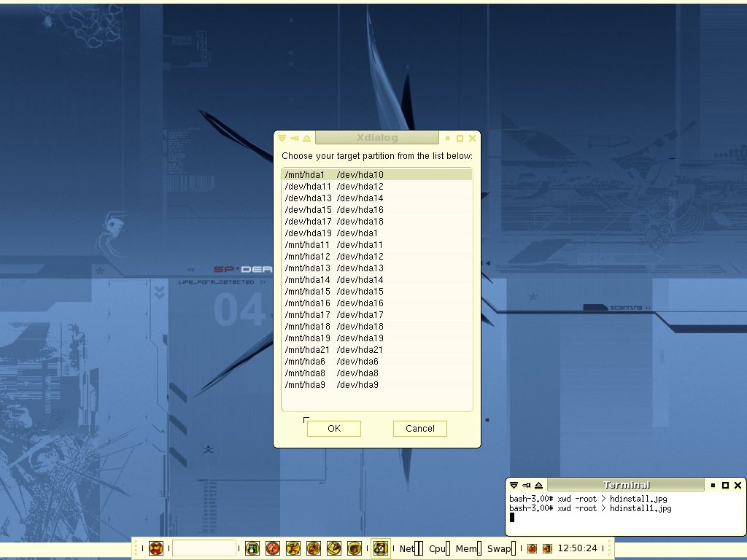
Task: Pick the /mnt/hda6 /dev/hda6 partition
Action: tap(377, 362)
